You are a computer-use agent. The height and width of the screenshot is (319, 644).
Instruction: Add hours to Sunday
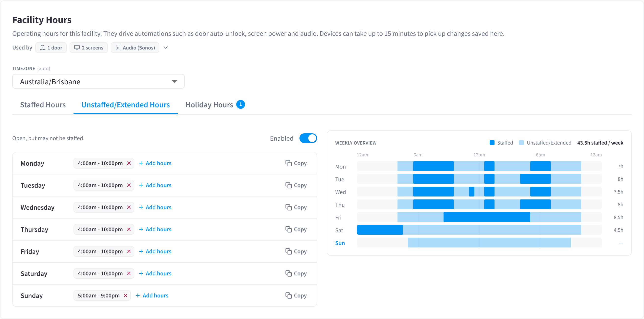click(152, 295)
